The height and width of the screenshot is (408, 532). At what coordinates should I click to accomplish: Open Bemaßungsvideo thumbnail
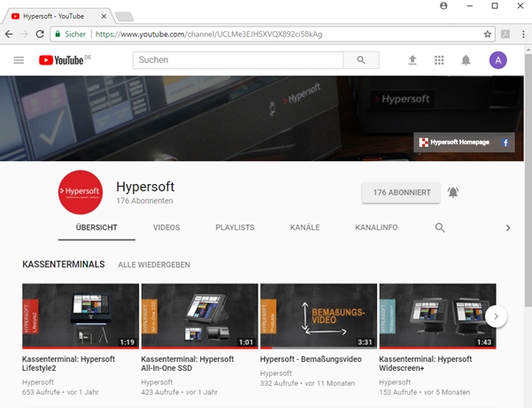[x=319, y=316]
